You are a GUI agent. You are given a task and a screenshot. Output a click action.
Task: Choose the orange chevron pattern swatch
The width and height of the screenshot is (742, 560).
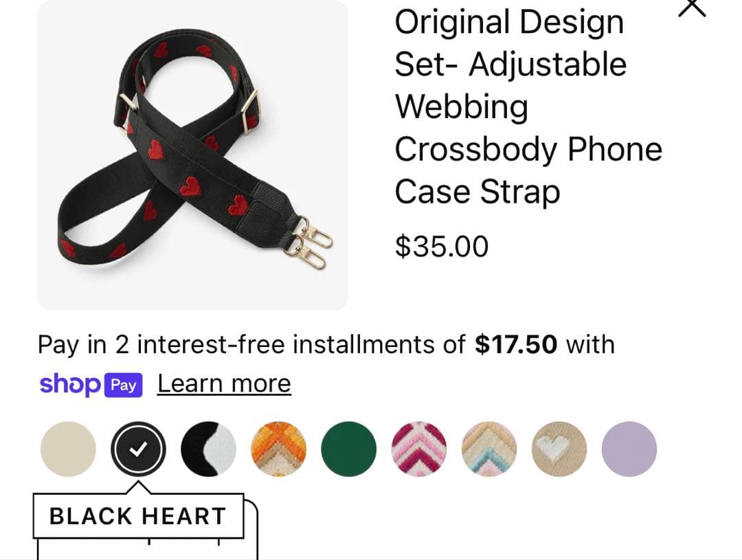[279, 449]
